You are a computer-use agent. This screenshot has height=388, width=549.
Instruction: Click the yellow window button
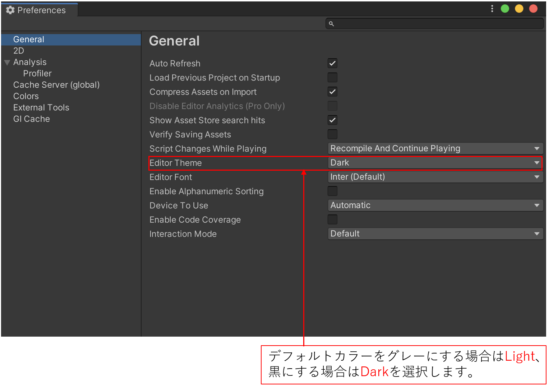pyautogui.click(x=519, y=9)
